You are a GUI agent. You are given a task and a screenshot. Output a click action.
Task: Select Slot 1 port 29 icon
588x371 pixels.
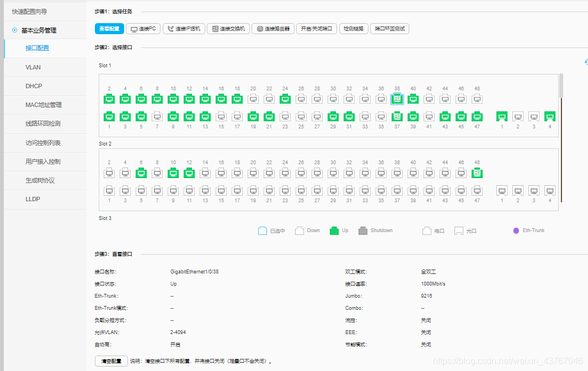[x=333, y=116]
